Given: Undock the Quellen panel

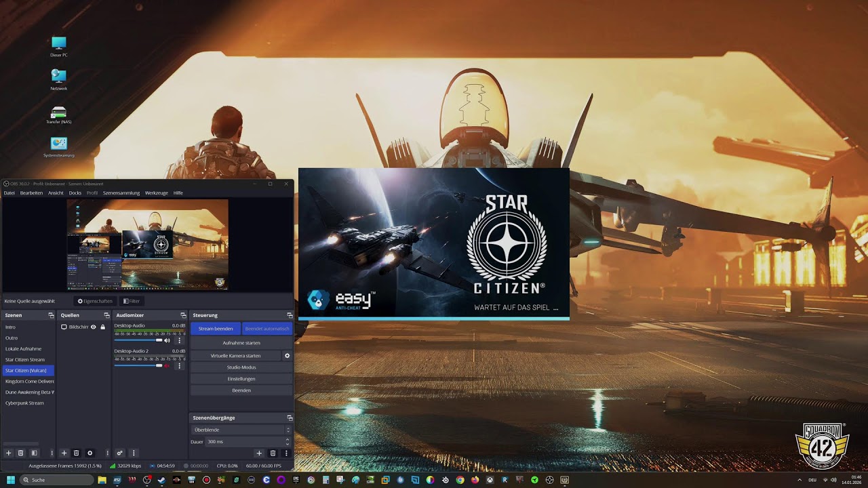Looking at the screenshot, I should click(106, 315).
